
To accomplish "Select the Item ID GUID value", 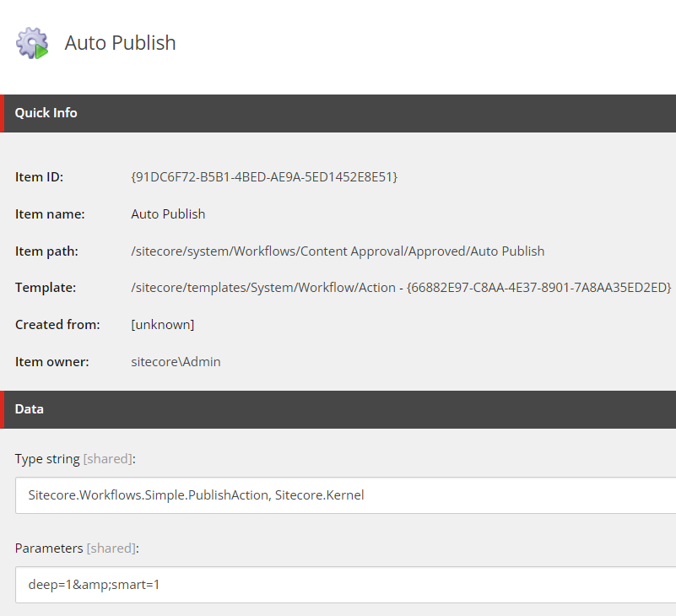I will tap(264, 177).
